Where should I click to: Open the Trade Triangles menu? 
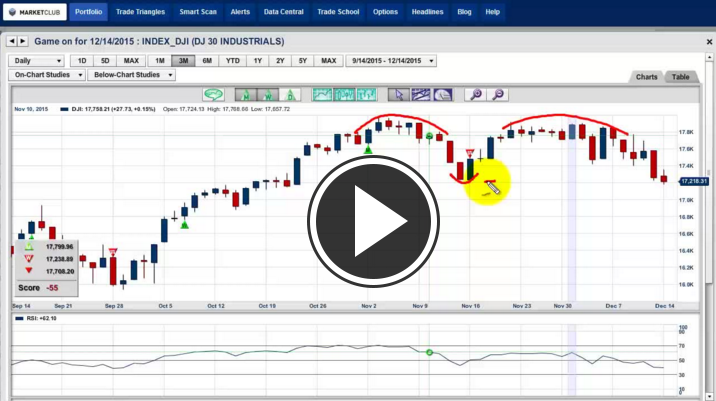pyautogui.click(x=140, y=12)
